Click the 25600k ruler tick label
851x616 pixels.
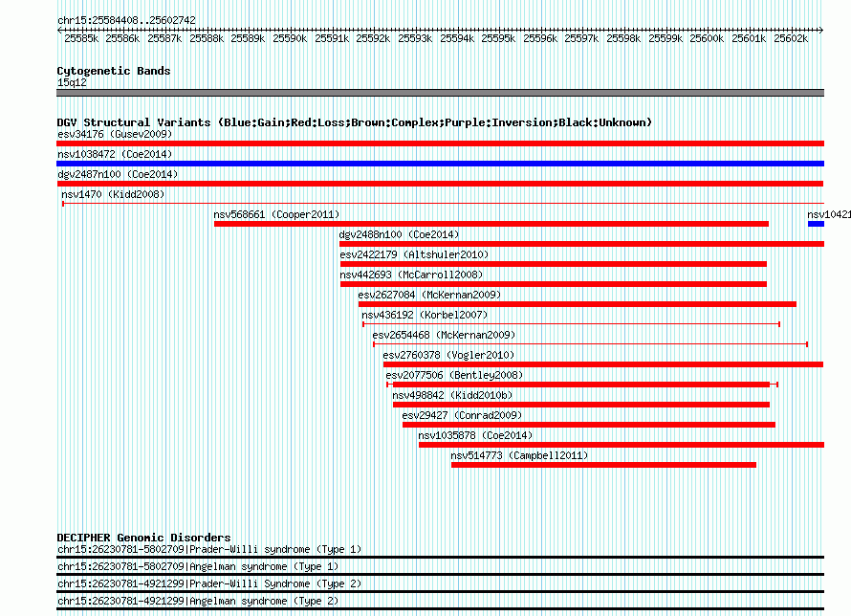click(707, 38)
